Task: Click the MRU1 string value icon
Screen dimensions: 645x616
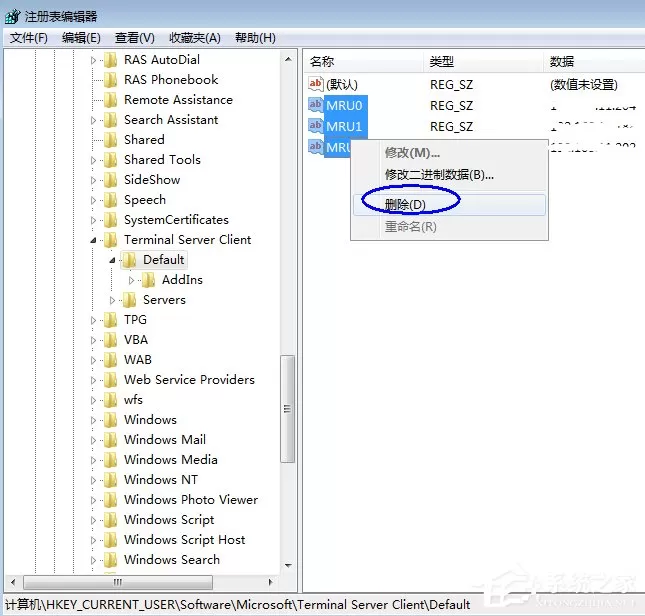Action: click(316, 126)
